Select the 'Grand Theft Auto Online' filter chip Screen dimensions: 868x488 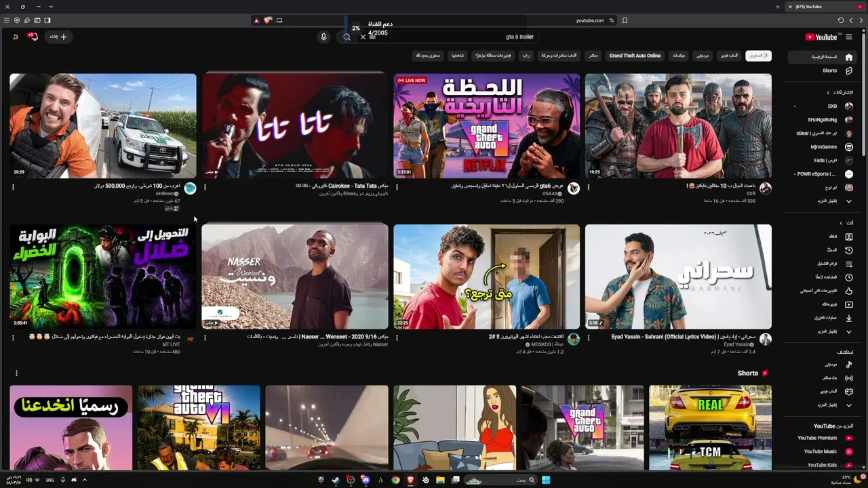(635, 56)
